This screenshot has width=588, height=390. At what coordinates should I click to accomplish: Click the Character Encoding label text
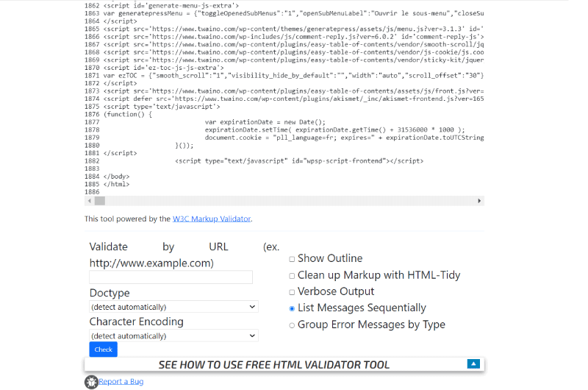(137, 322)
